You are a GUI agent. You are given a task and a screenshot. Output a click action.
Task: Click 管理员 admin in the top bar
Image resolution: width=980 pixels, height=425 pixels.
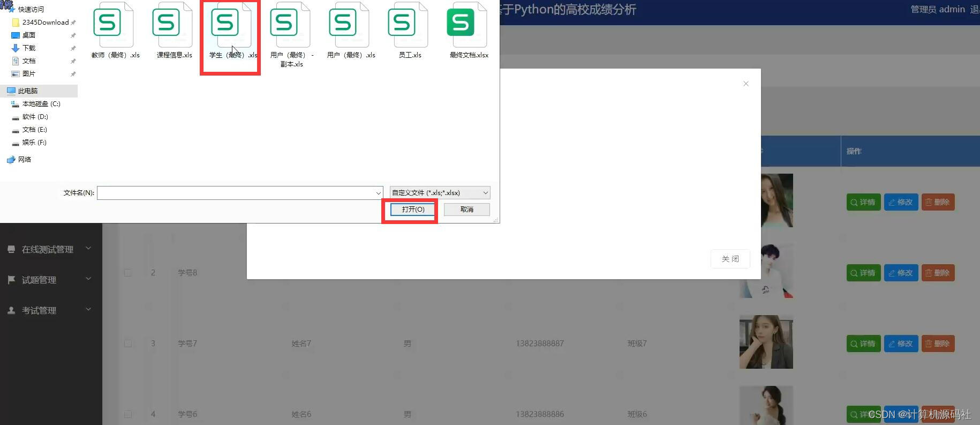click(938, 9)
